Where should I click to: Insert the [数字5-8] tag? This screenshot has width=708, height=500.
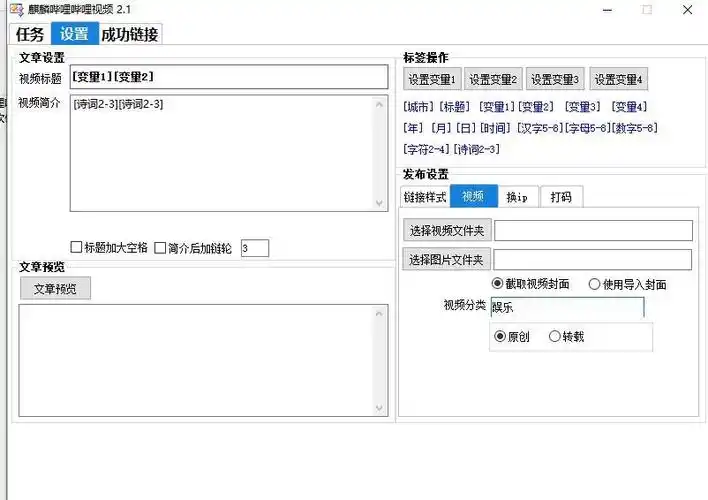pos(635,128)
